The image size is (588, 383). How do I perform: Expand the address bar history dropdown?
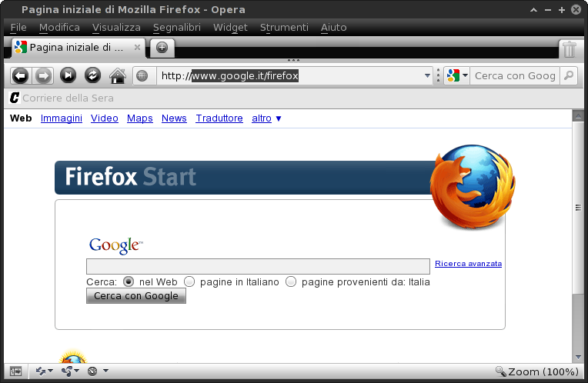(428, 75)
